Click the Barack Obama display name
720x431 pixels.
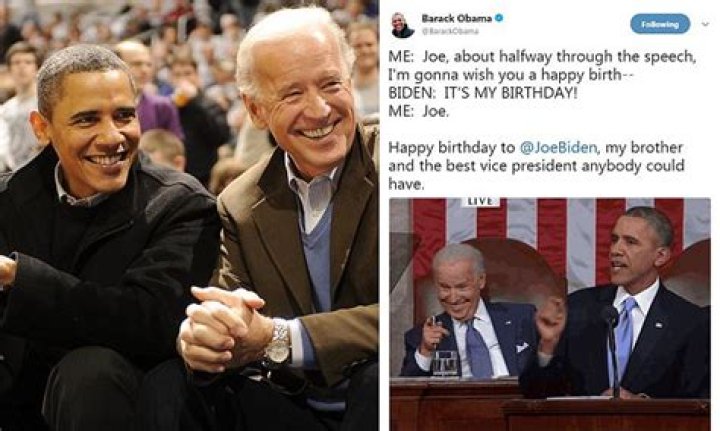coord(457,18)
